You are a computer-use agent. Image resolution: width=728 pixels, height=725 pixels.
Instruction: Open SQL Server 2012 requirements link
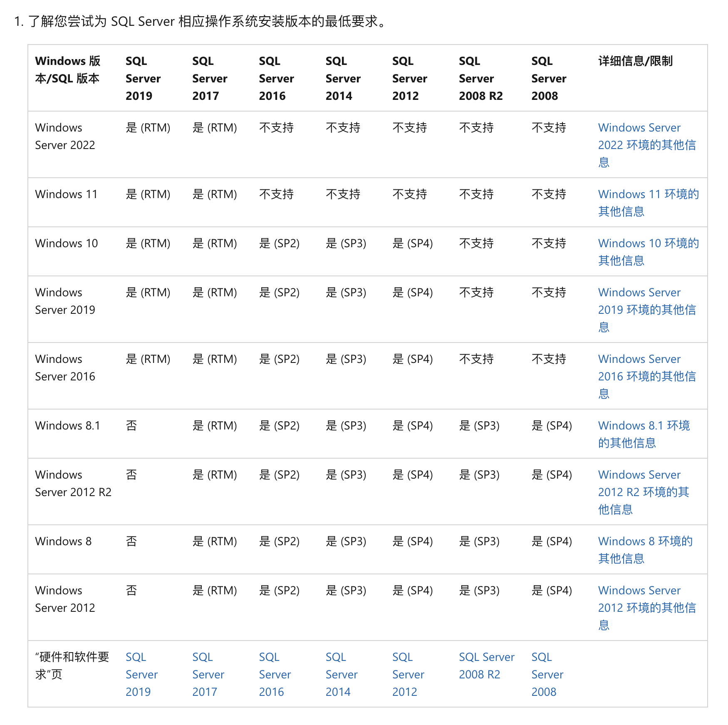click(x=408, y=674)
